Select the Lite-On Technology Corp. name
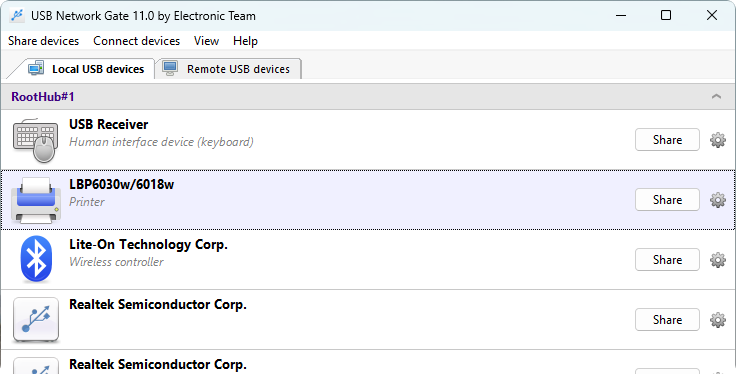 (148, 244)
